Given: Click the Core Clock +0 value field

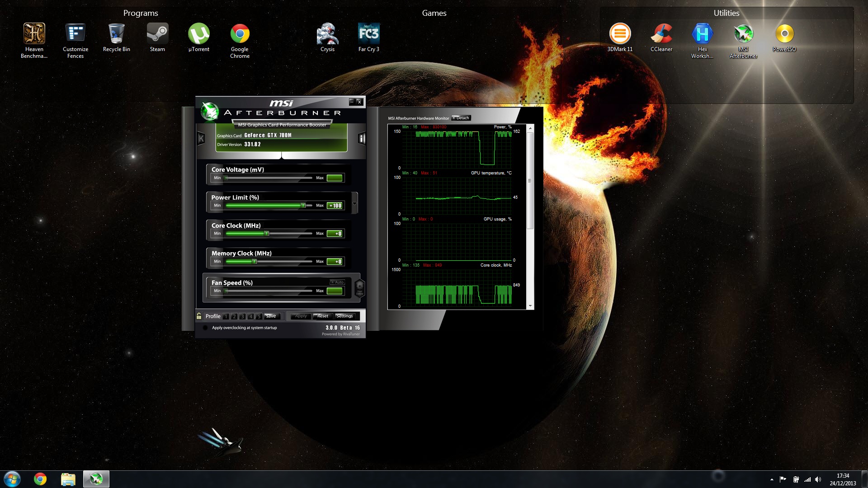Looking at the screenshot, I should (335, 234).
